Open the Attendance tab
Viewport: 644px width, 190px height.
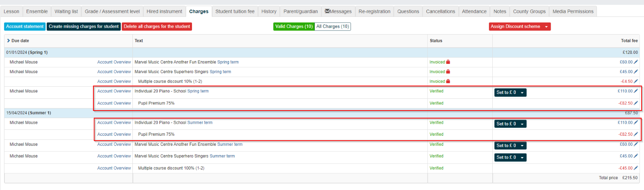click(474, 11)
